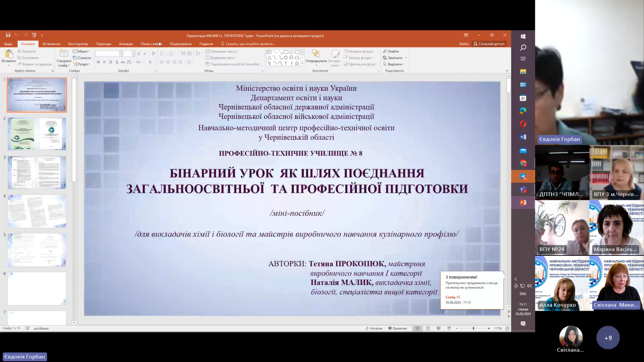Click the Слайд 15 resume link
644x362 pixels.
click(x=452, y=297)
